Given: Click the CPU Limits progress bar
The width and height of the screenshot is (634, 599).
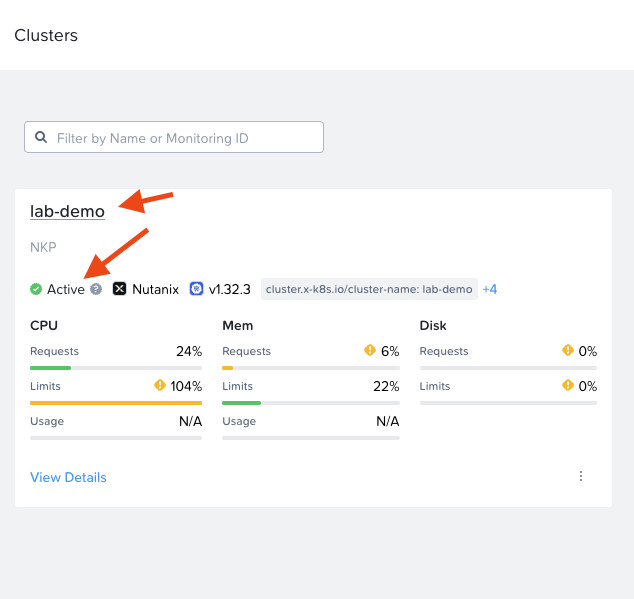Looking at the screenshot, I should [x=116, y=403].
